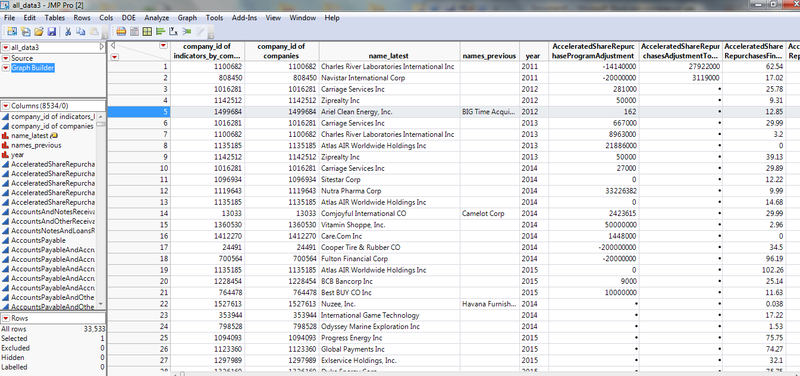Screen dimensions: 800x376
Task: Open the all_data3 red triangle menu
Action: coord(6,47)
